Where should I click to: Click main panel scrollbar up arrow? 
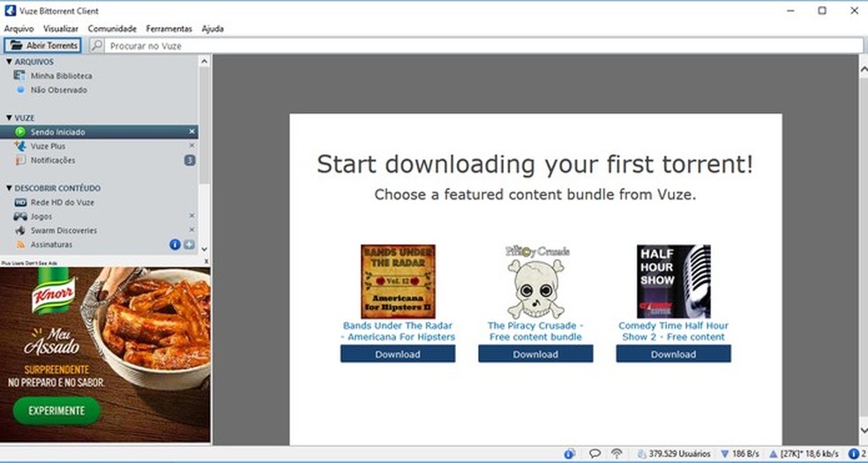tap(864, 69)
